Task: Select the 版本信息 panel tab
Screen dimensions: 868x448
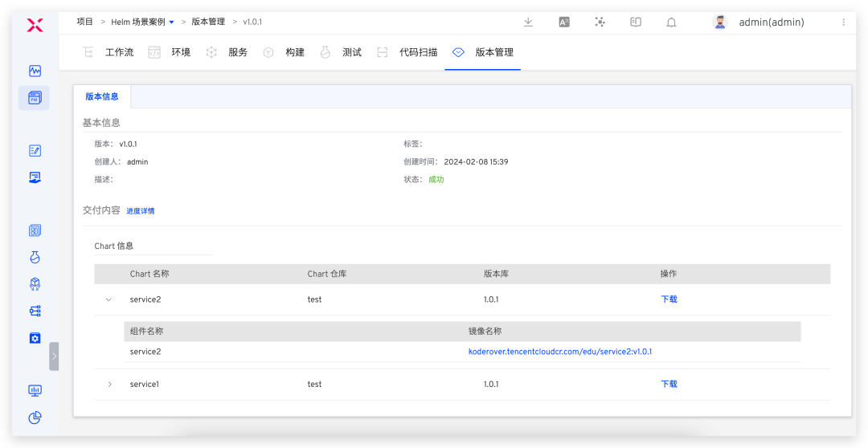Action: tap(102, 96)
